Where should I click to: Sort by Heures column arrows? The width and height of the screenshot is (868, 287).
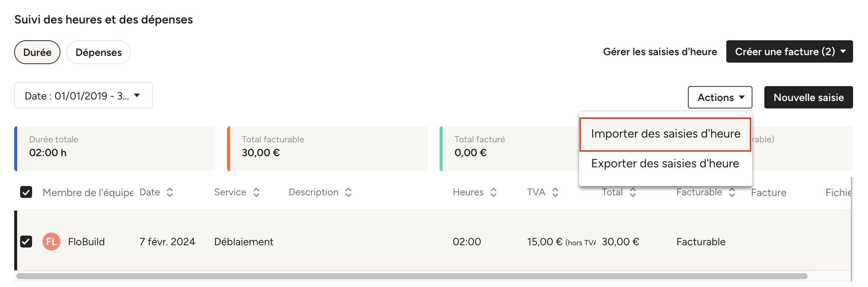(493, 192)
